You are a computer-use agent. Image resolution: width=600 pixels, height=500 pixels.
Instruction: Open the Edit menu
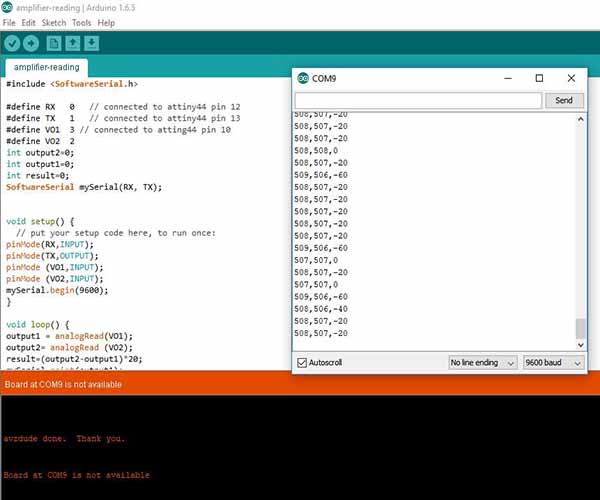click(x=28, y=23)
